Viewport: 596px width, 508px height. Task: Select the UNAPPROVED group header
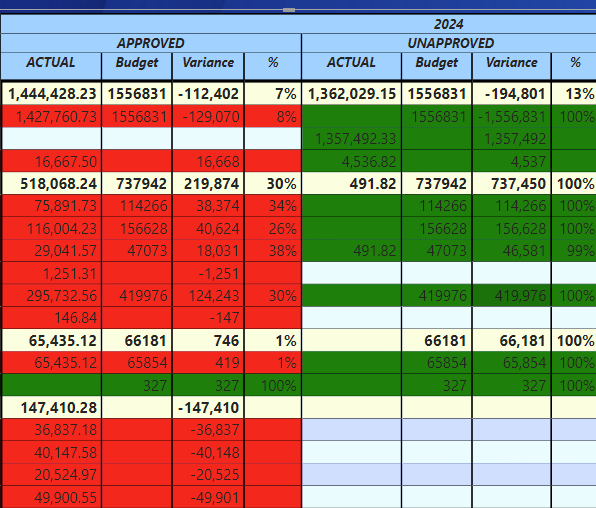(x=450, y=43)
